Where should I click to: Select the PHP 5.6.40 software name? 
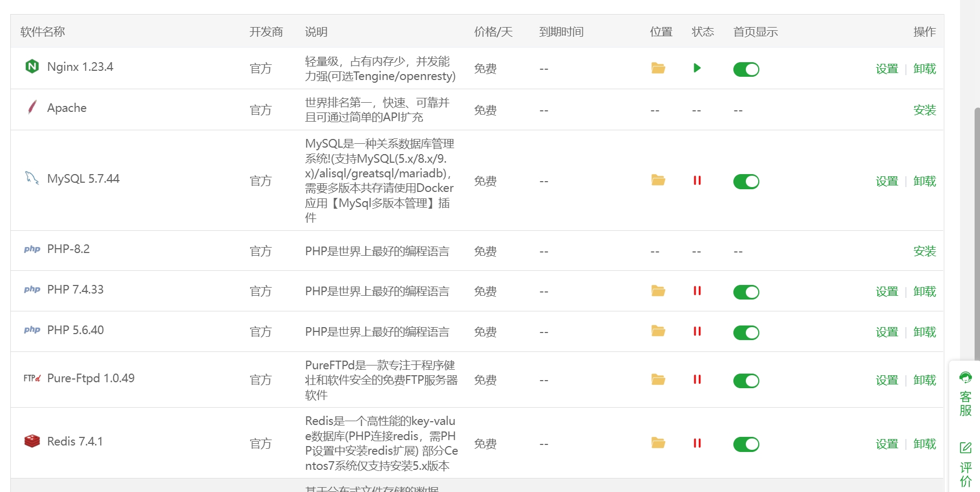click(75, 330)
